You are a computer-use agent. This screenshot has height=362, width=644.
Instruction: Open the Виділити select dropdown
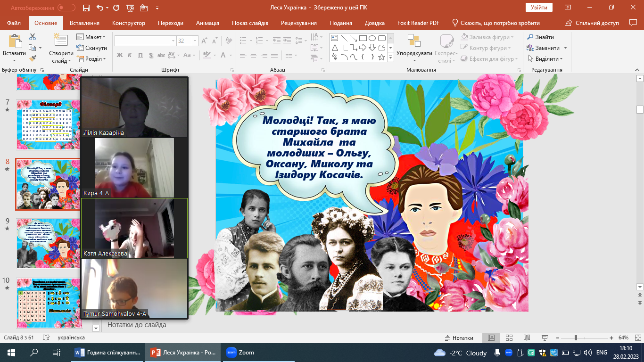(x=545, y=58)
